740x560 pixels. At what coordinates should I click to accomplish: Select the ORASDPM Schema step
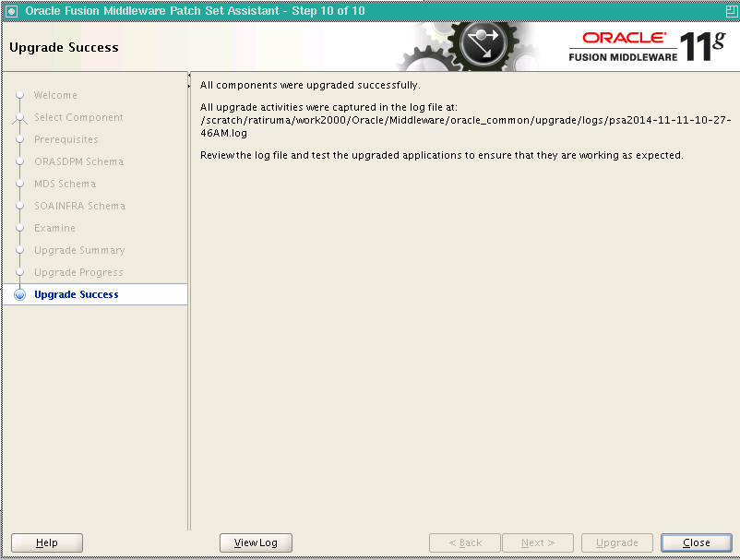[78, 161]
